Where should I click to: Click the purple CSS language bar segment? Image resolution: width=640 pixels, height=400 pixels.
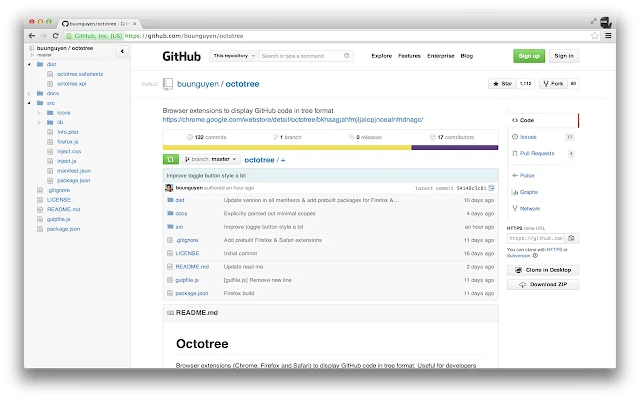pos(455,148)
